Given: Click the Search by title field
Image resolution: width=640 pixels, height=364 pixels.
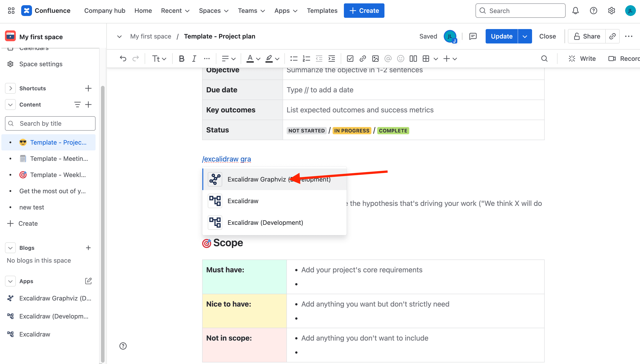Looking at the screenshot, I should click(x=50, y=123).
